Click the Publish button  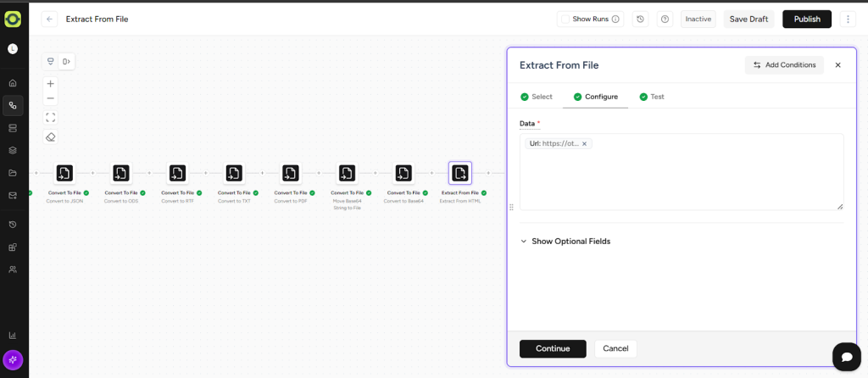tap(806, 19)
